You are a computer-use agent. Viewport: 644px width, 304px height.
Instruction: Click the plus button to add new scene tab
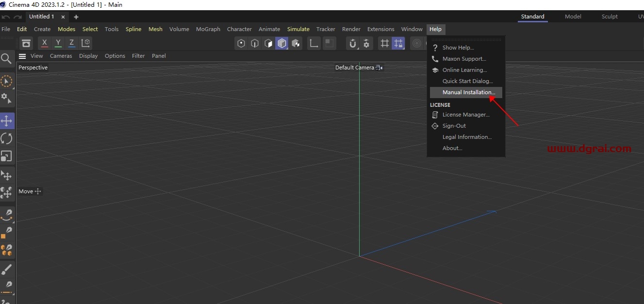click(x=76, y=17)
